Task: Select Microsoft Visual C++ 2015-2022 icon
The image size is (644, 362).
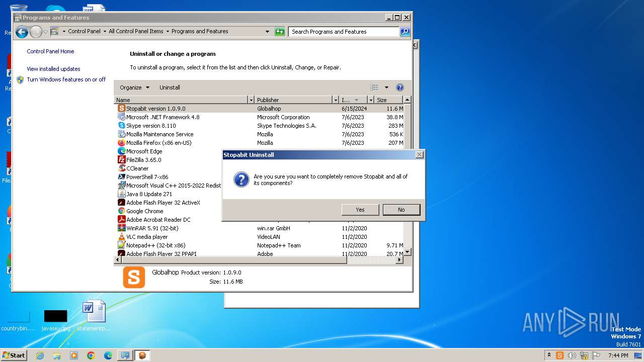Action: point(121,186)
